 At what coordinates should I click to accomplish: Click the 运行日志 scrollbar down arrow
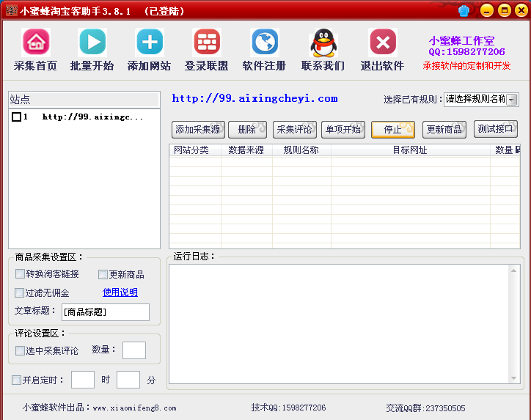click(513, 377)
